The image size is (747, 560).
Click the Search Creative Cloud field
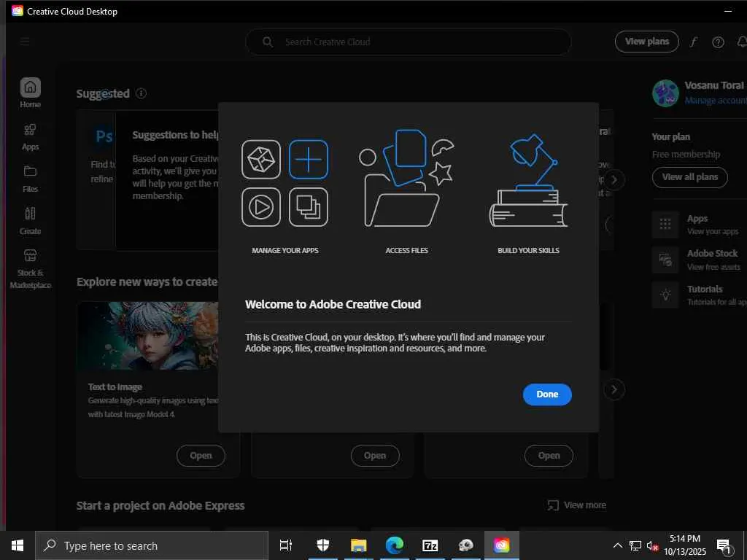pos(409,42)
